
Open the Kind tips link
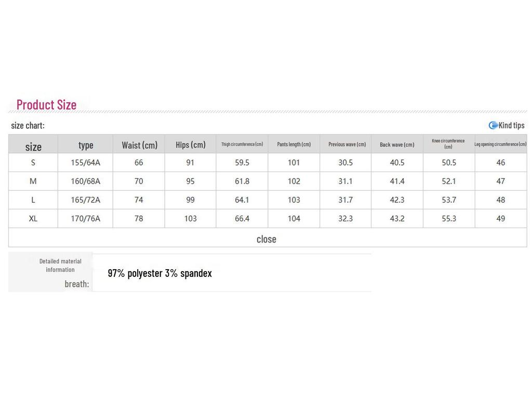click(x=511, y=125)
